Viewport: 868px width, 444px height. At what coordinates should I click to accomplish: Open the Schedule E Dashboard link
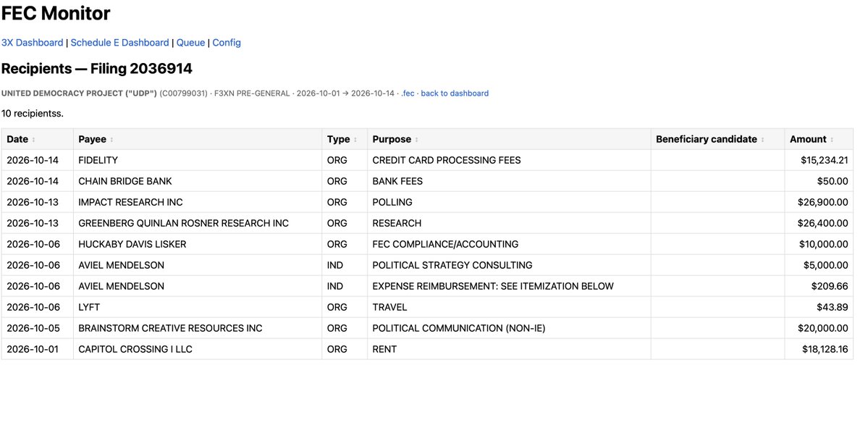point(119,43)
